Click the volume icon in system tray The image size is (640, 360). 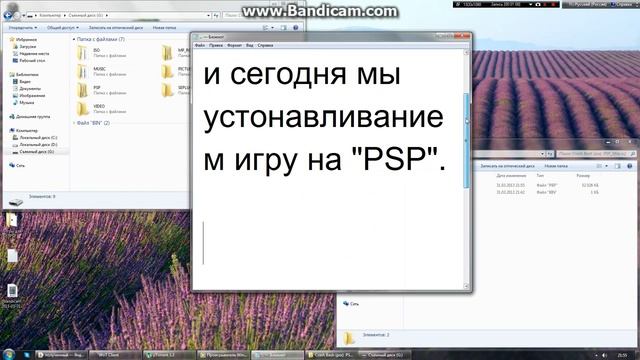[604, 355]
